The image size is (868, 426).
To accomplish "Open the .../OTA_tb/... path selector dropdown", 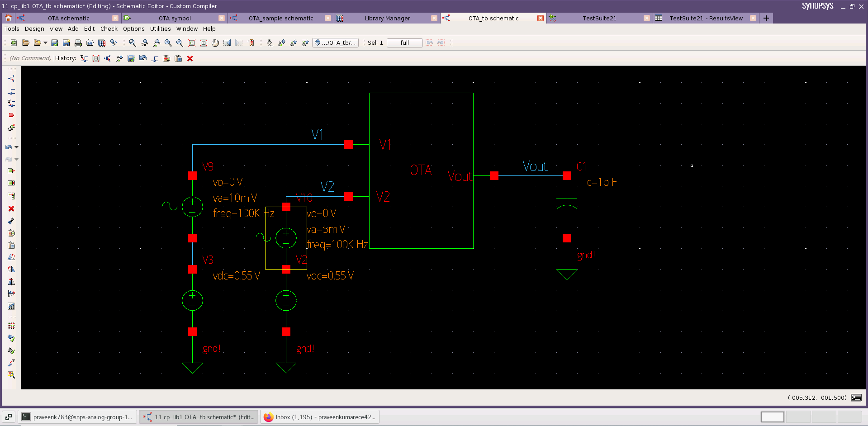I will (x=335, y=43).
